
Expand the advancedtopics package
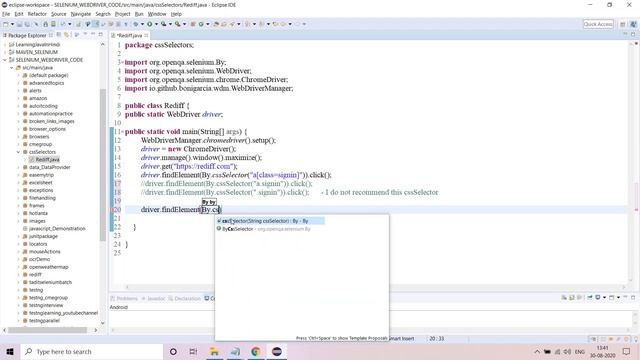pyautogui.click(x=18, y=83)
